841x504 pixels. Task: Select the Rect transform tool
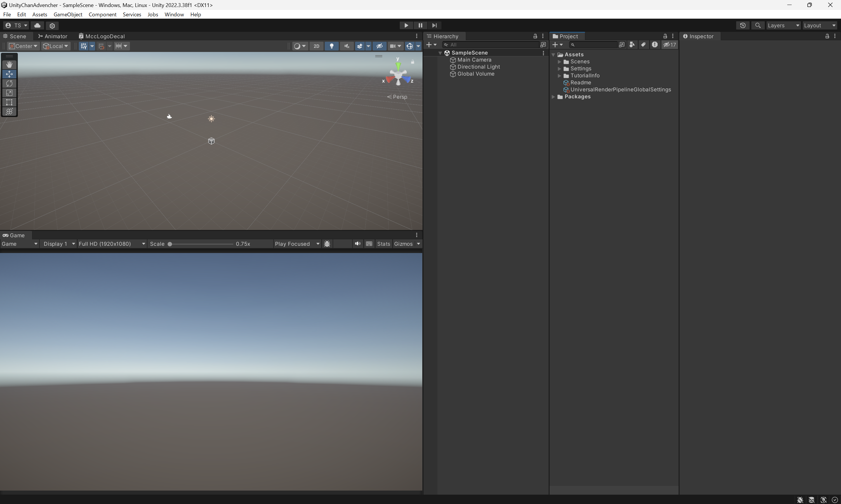click(9, 102)
